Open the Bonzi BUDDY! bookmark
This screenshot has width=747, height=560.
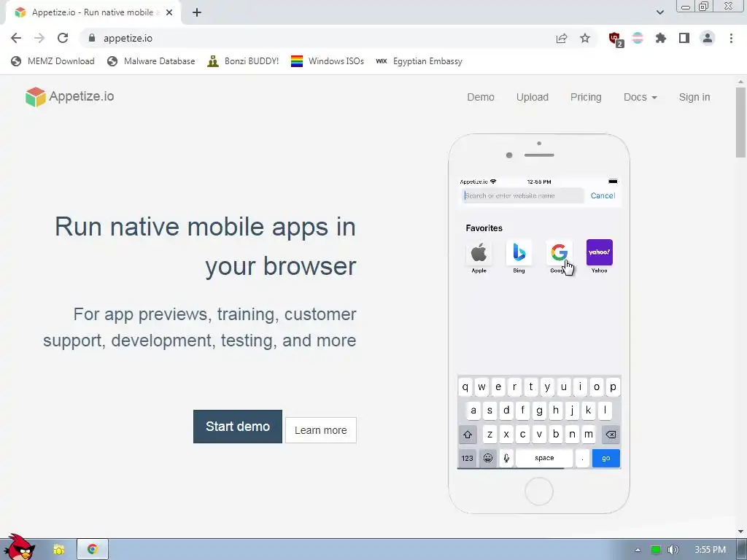coord(243,61)
